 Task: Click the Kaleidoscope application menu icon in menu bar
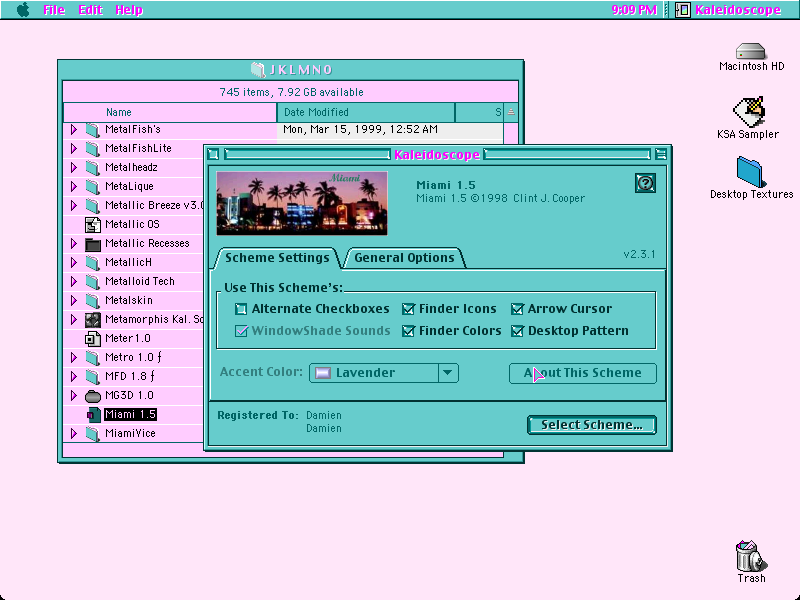pyautogui.click(x=683, y=10)
